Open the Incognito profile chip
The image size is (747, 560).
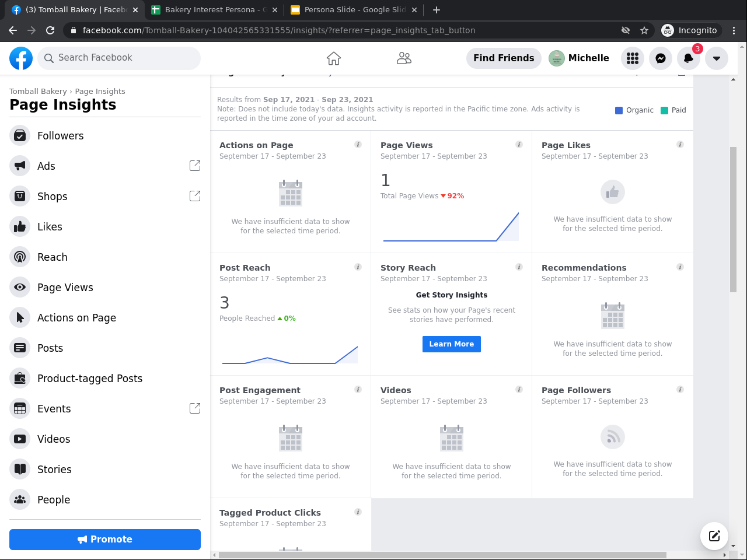click(690, 30)
